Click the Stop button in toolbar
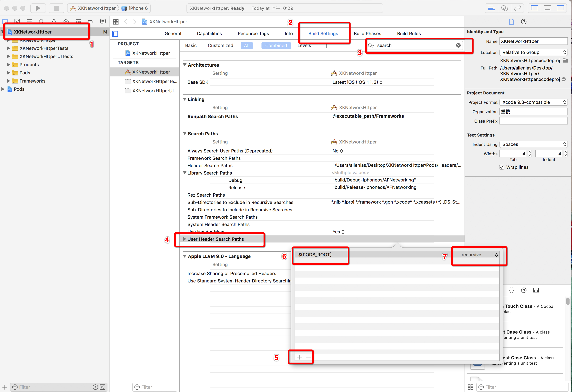Viewport: 572px width, 392px height. tap(56, 8)
